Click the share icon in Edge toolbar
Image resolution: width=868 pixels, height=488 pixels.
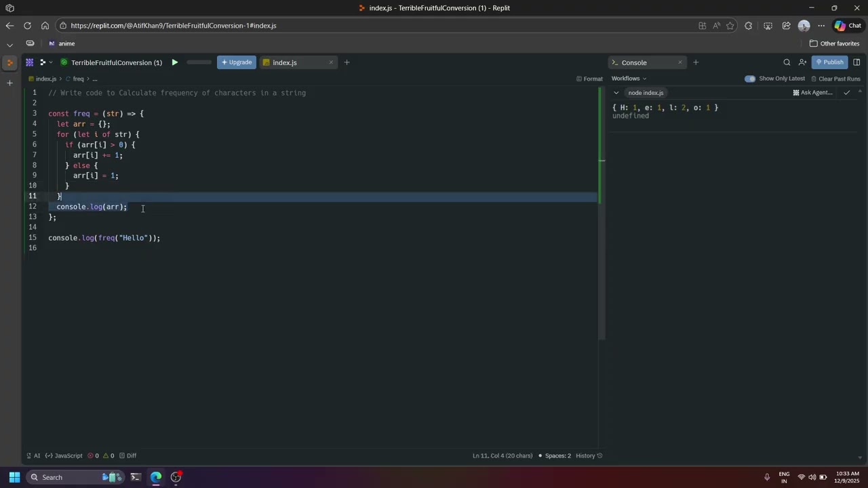[786, 26]
